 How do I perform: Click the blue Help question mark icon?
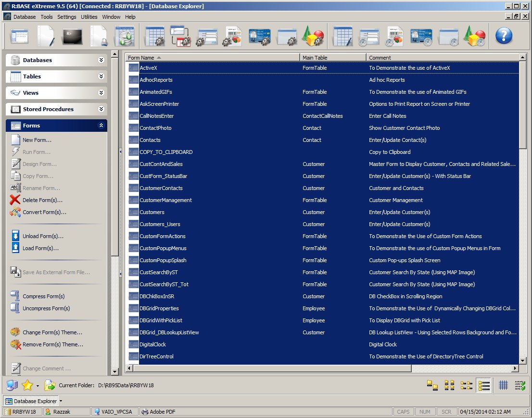coord(504,36)
